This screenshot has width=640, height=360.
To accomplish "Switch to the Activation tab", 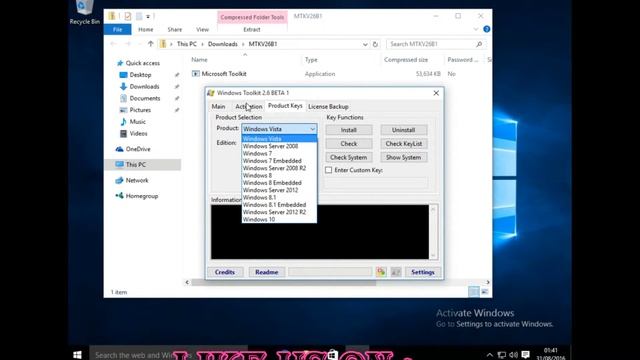I will pyautogui.click(x=249, y=107).
